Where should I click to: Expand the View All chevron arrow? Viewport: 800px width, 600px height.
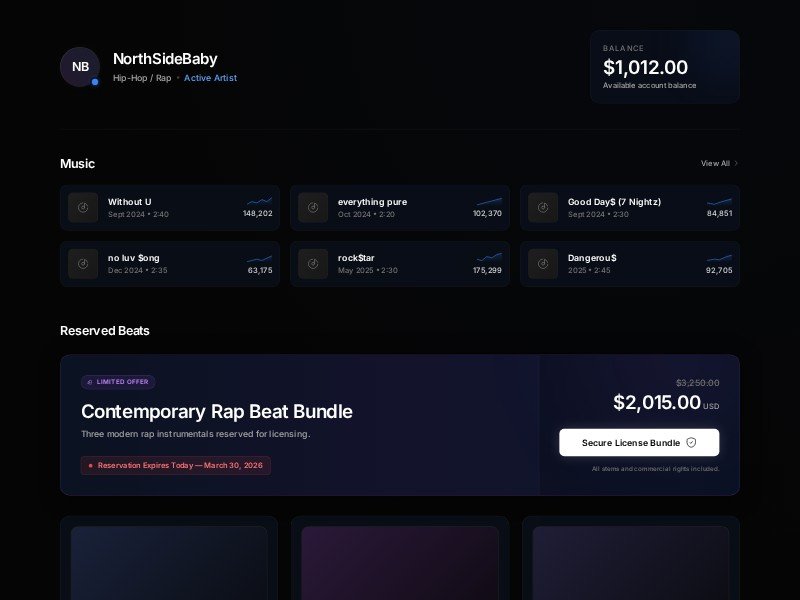[736, 163]
